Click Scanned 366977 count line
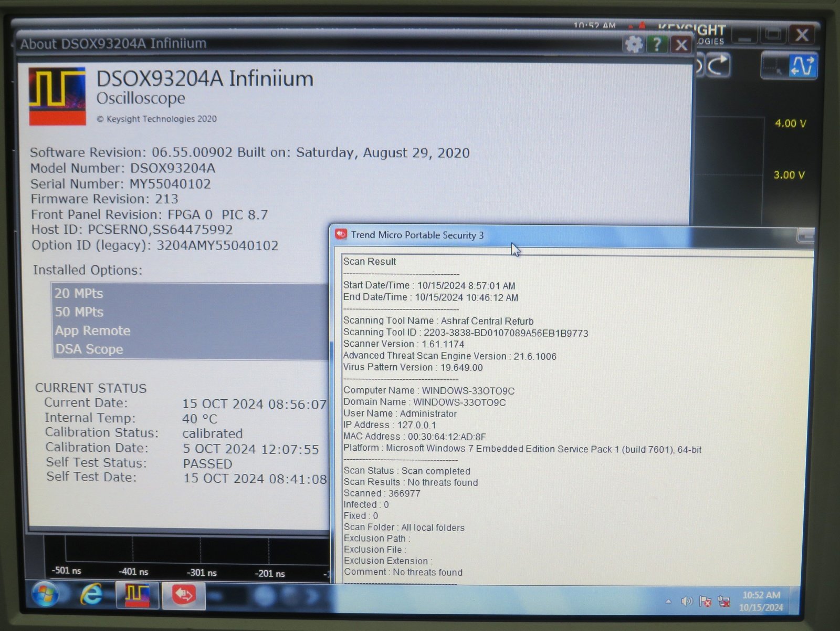The width and height of the screenshot is (840, 631). point(382,493)
